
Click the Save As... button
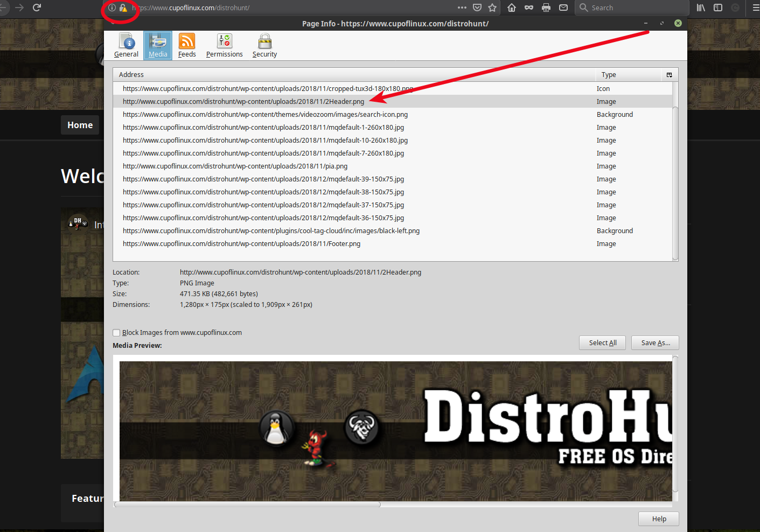coord(656,343)
